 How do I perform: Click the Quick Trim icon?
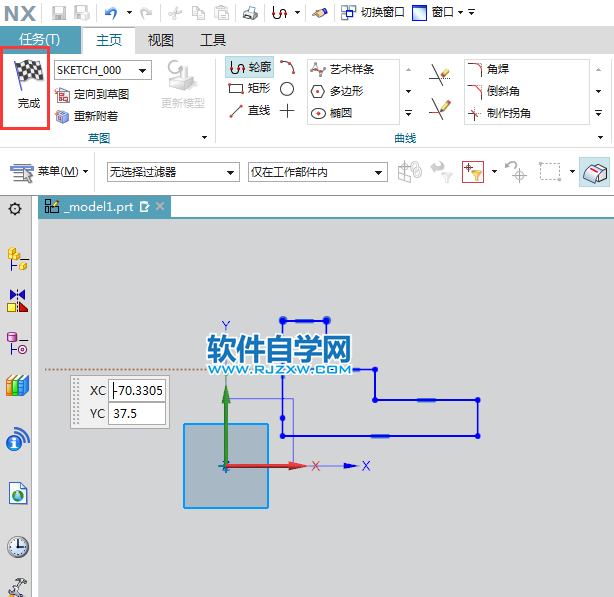pyautogui.click(x=439, y=74)
